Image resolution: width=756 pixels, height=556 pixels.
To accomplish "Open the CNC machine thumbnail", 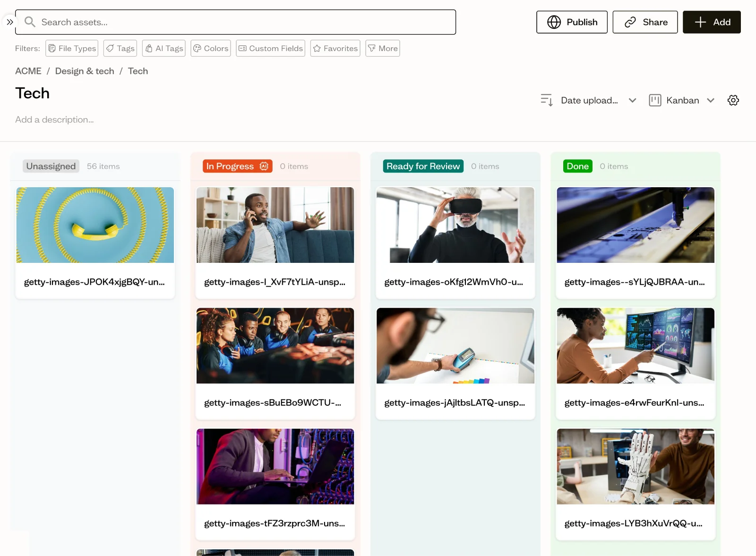I will point(636,225).
